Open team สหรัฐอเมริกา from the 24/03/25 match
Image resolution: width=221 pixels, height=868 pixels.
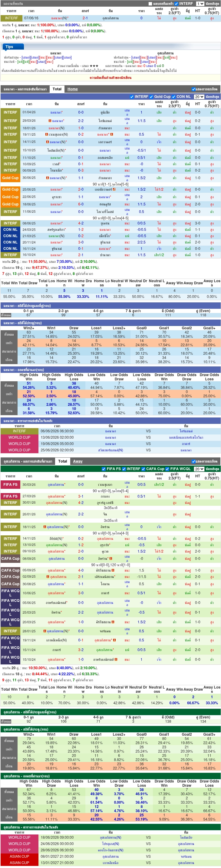(x=57, y=230)
